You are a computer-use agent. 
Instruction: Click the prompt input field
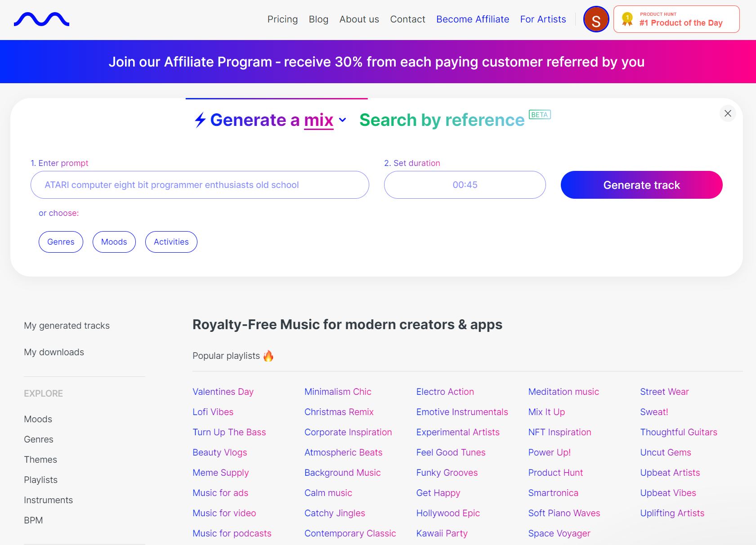coord(199,185)
